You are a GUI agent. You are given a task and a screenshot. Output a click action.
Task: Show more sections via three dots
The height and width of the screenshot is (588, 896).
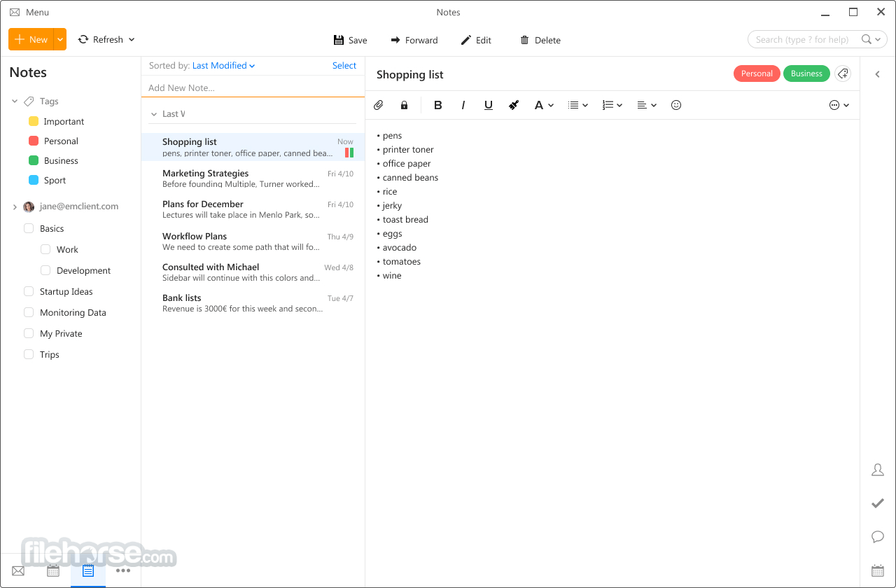tap(123, 570)
